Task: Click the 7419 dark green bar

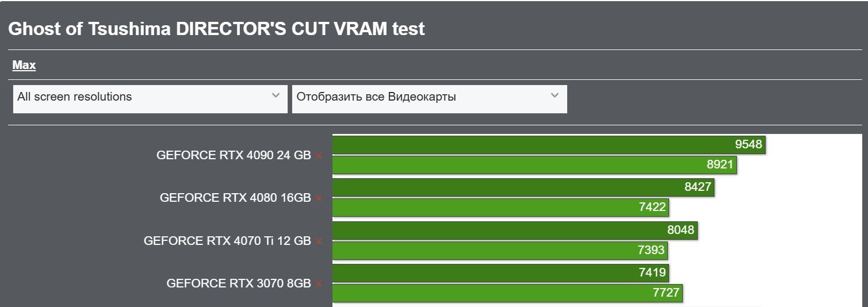Action: point(500,273)
